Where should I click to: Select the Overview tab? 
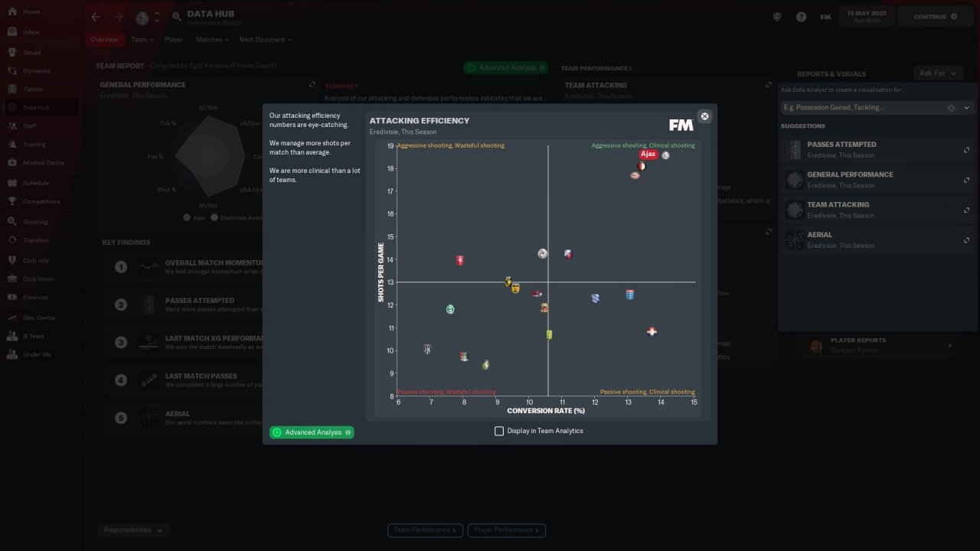tap(104, 40)
